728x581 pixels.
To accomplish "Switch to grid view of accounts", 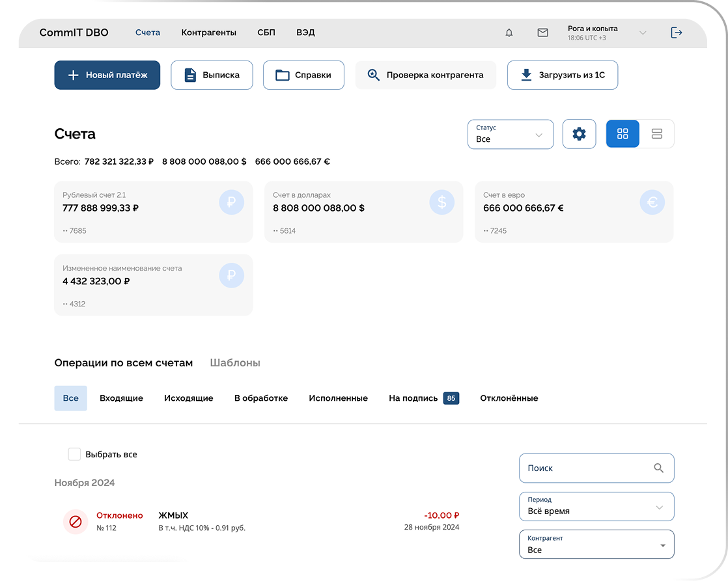I will pyautogui.click(x=623, y=134).
